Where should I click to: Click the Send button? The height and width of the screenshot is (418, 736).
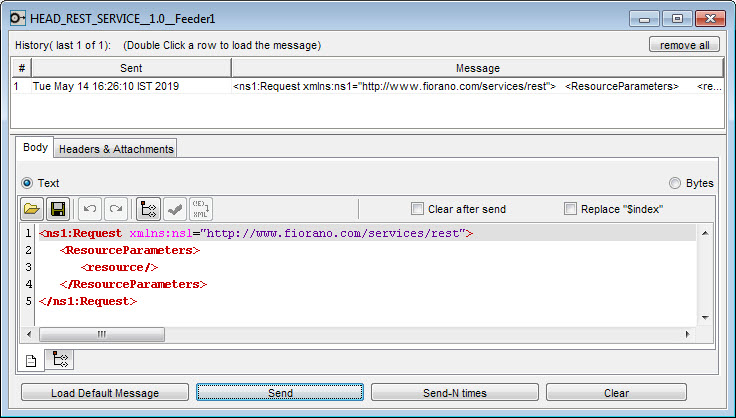click(x=280, y=393)
